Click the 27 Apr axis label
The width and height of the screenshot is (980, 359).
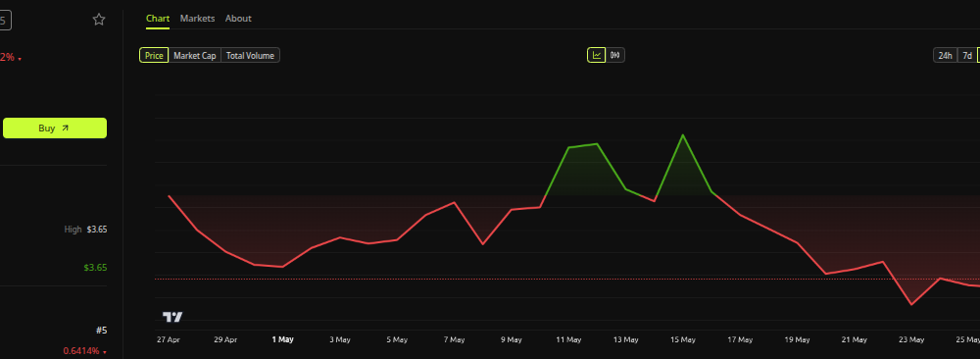(x=169, y=339)
